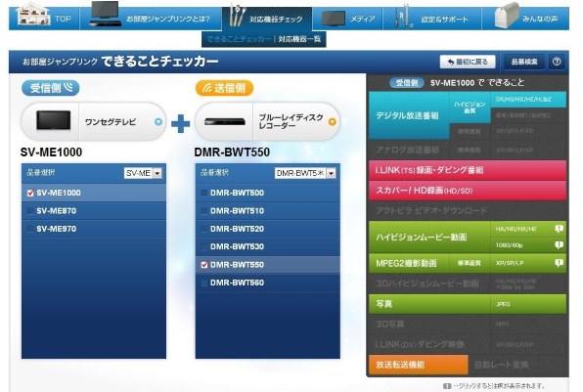Click the mailbox icon beside みんなの声

pos(507,16)
